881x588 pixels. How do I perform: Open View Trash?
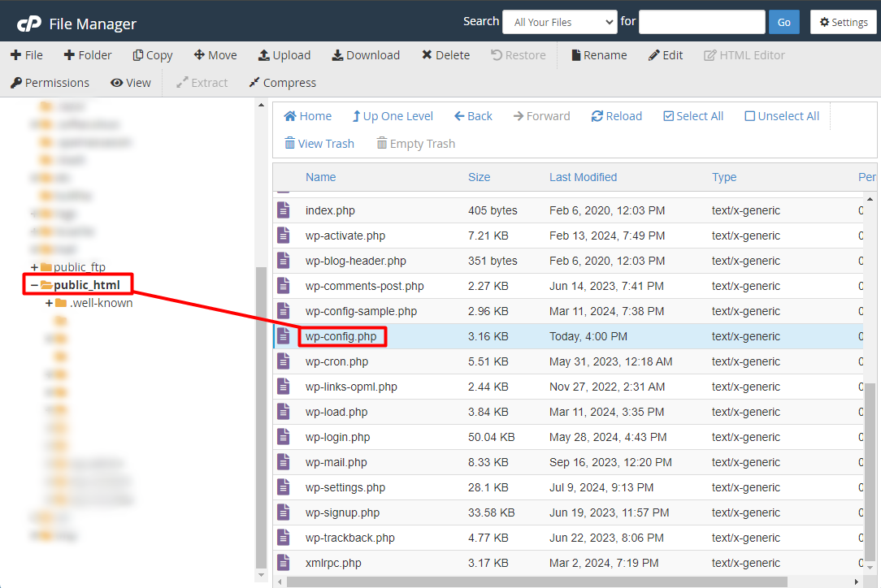pyautogui.click(x=319, y=144)
